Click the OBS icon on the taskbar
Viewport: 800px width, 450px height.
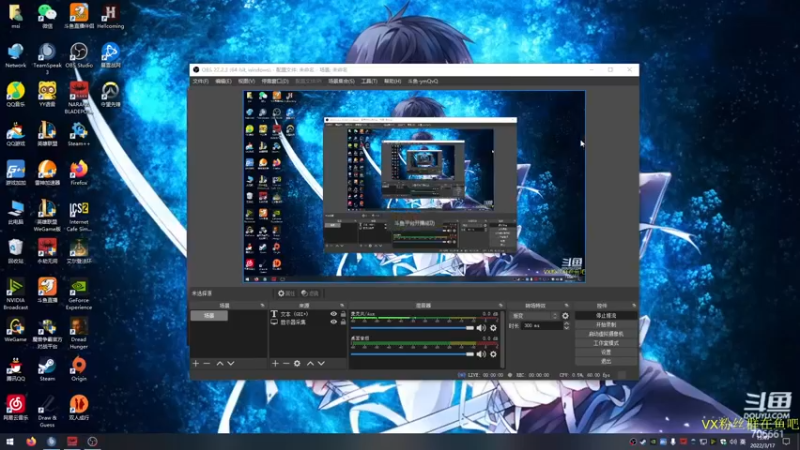pyautogui.click(x=92, y=441)
